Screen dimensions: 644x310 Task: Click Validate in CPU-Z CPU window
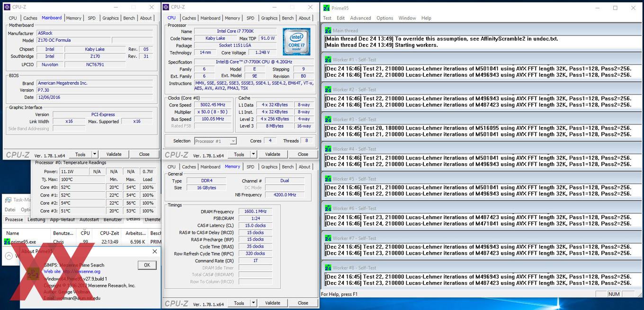click(272, 154)
